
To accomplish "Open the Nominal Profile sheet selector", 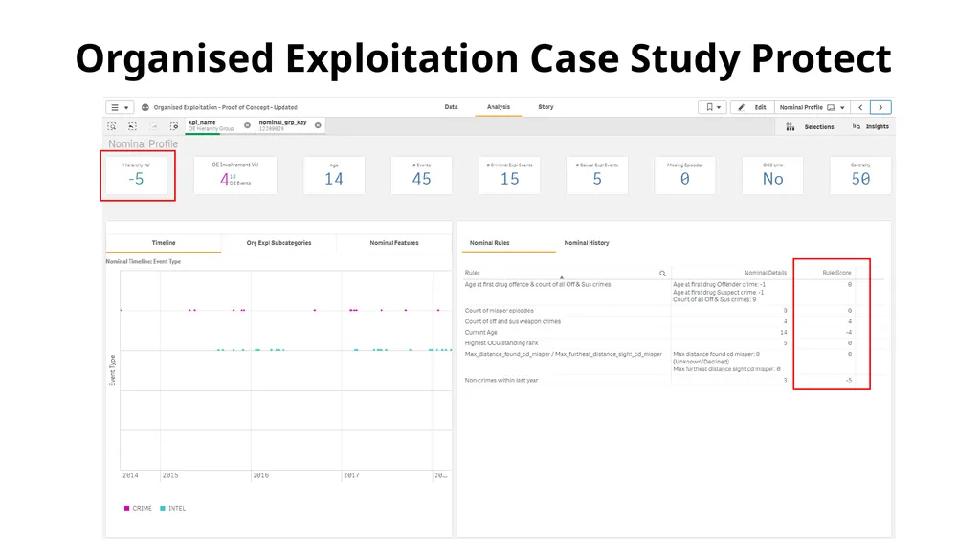I will click(x=812, y=107).
